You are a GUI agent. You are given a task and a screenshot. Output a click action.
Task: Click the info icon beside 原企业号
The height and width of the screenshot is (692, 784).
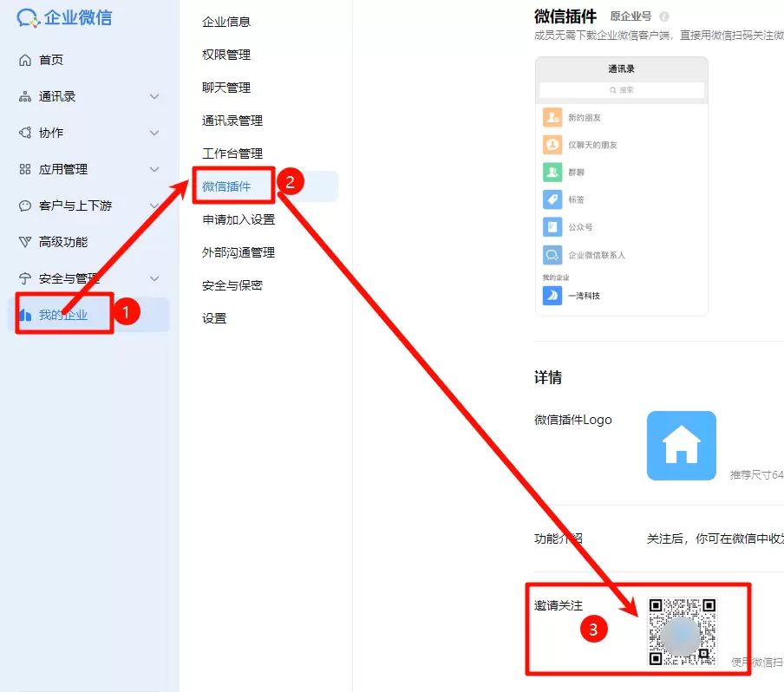pyautogui.click(x=663, y=14)
